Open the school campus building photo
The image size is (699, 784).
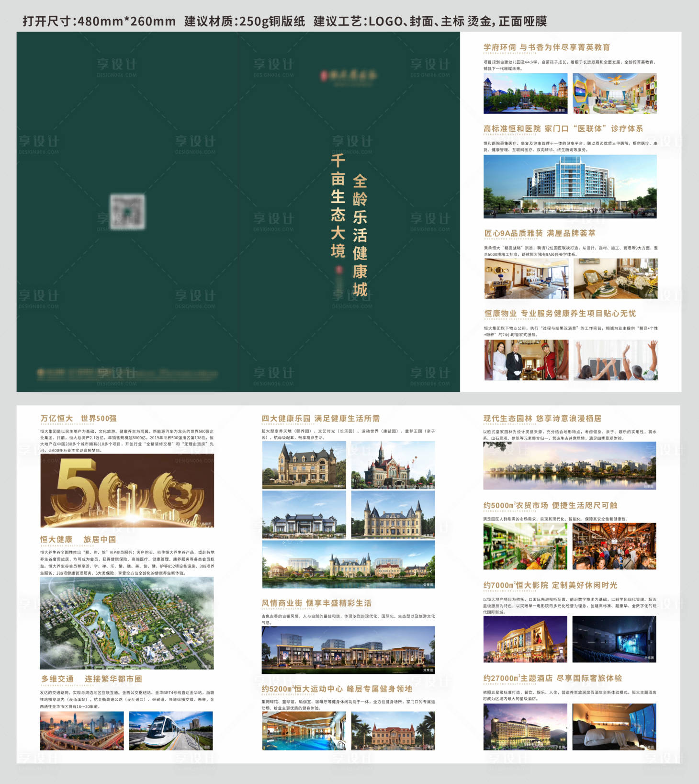tap(525, 93)
